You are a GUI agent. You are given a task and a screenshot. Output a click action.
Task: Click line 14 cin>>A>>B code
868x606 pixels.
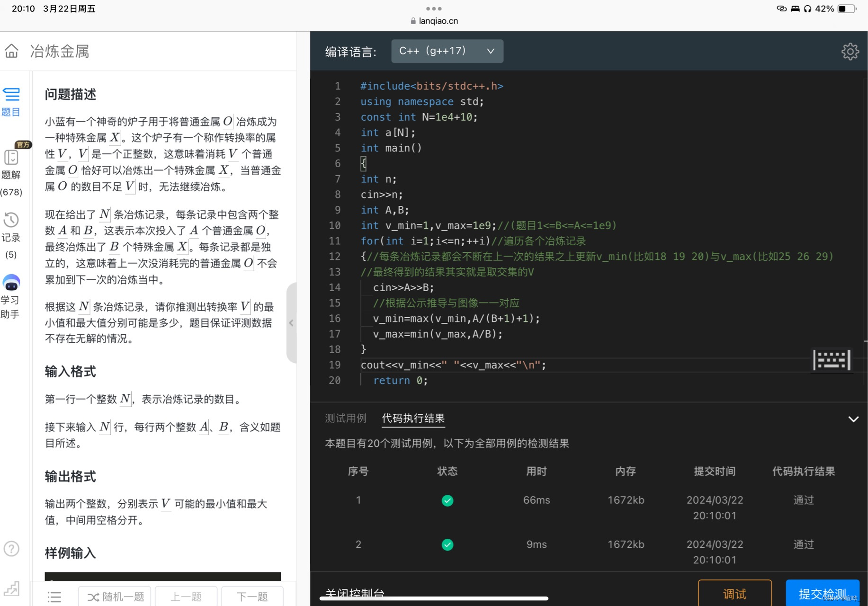(403, 287)
